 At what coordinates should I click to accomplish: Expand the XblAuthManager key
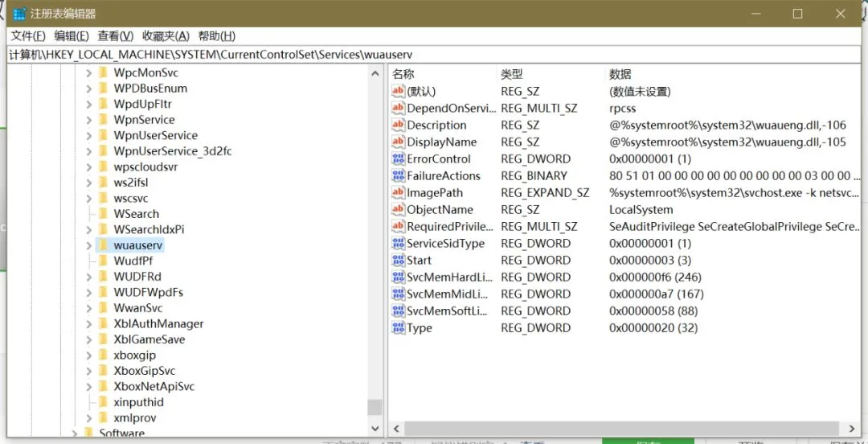click(x=89, y=323)
